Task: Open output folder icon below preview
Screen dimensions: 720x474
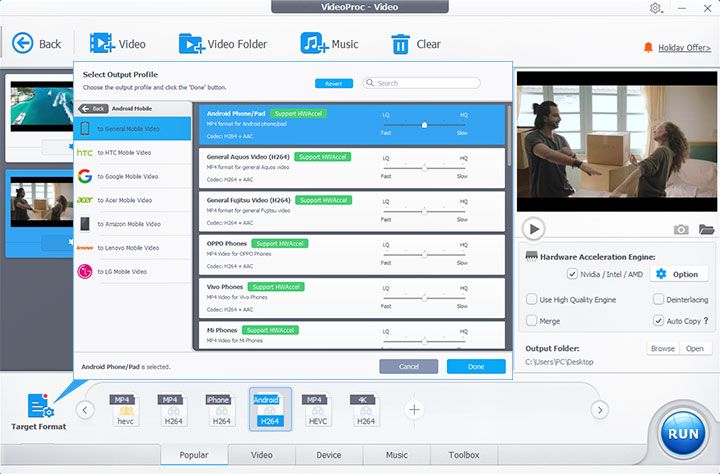Action: [706, 229]
